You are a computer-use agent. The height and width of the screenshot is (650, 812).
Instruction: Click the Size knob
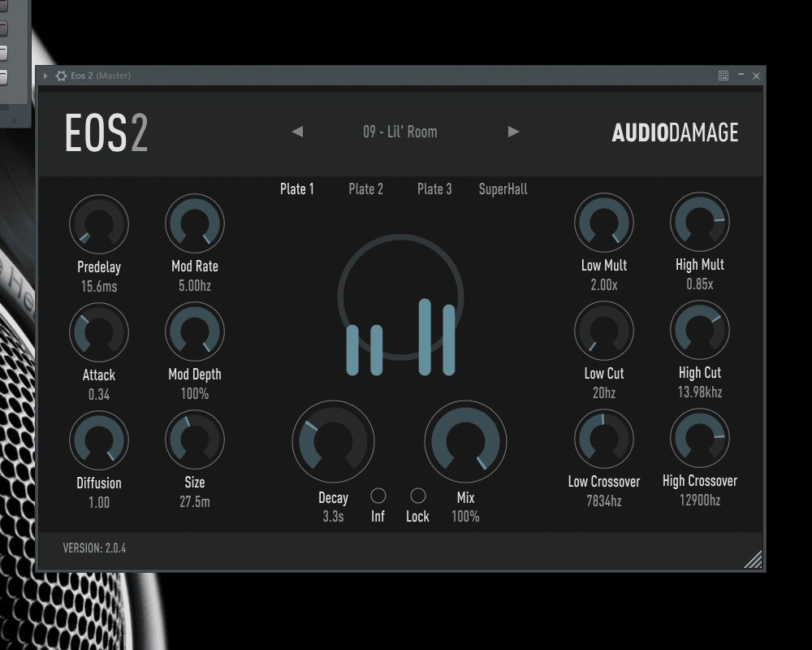[195, 440]
